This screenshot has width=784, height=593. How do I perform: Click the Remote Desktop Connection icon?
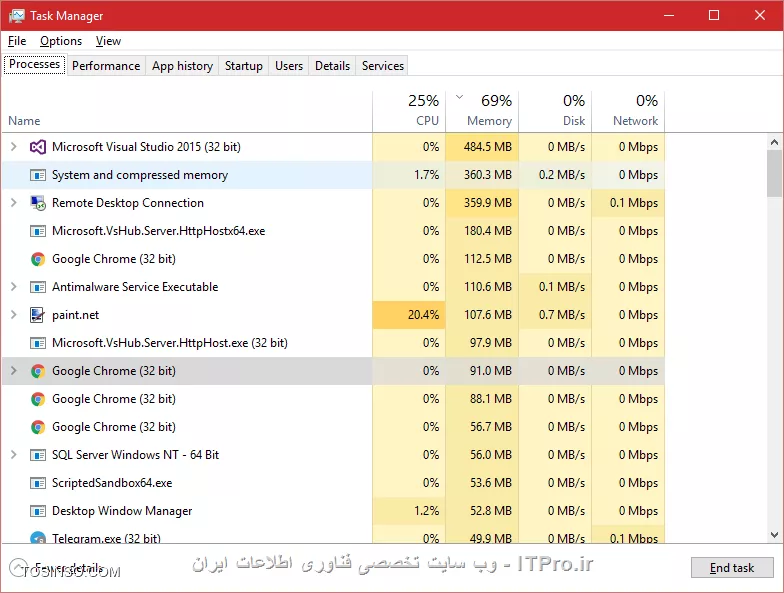[x=38, y=203]
